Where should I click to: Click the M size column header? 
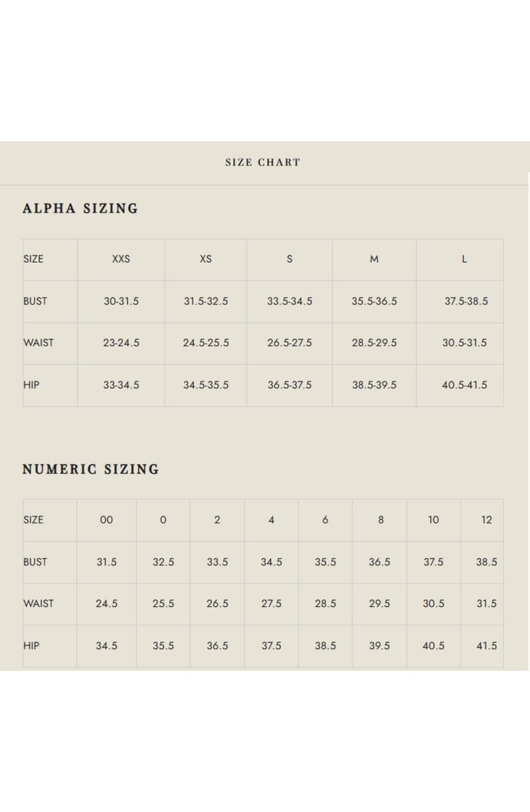(374, 259)
